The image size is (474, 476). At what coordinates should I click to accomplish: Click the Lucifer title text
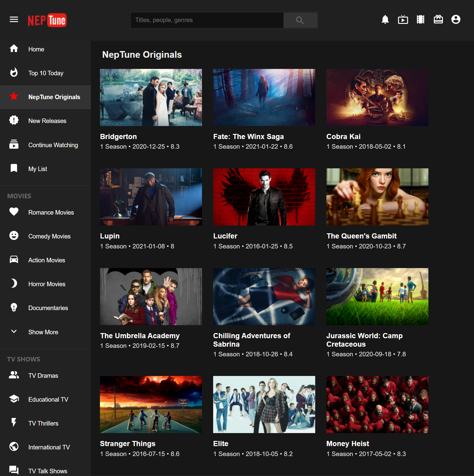click(225, 236)
